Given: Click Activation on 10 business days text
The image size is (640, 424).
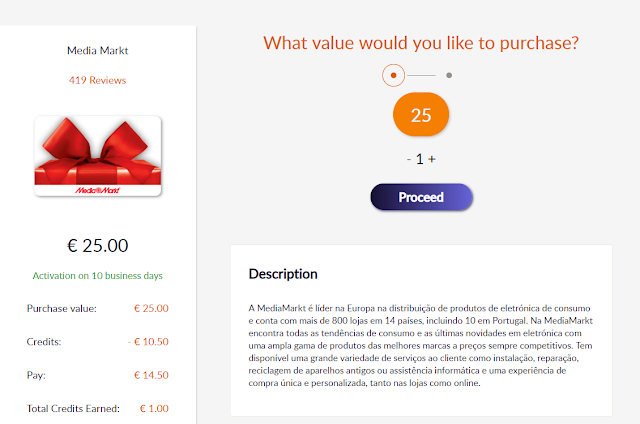Looking at the screenshot, I should pos(98,275).
